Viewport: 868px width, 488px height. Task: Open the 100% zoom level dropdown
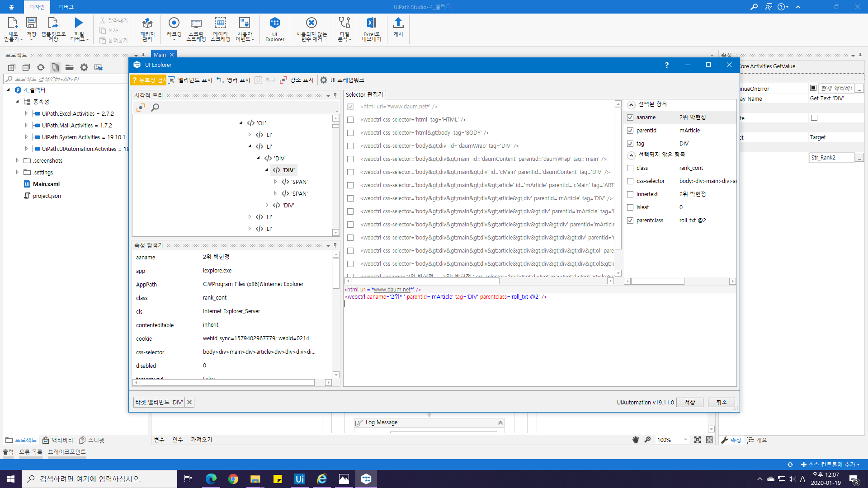685,440
